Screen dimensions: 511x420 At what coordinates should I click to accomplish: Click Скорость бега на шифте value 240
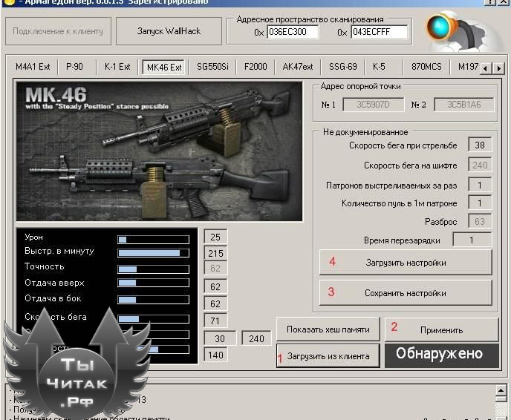coord(480,165)
